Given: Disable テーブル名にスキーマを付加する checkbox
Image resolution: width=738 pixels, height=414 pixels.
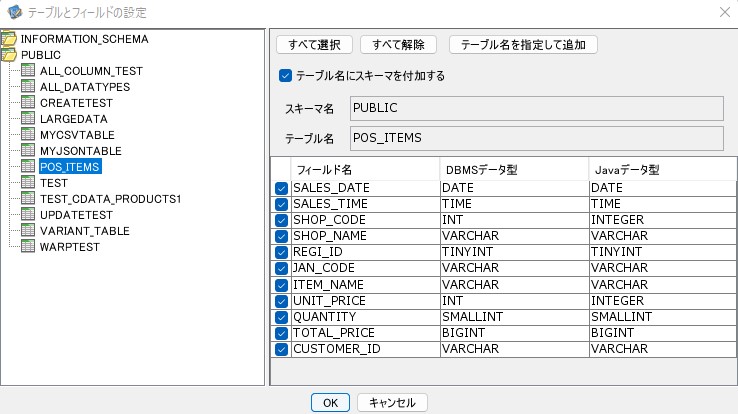Looking at the screenshot, I should coord(286,75).
